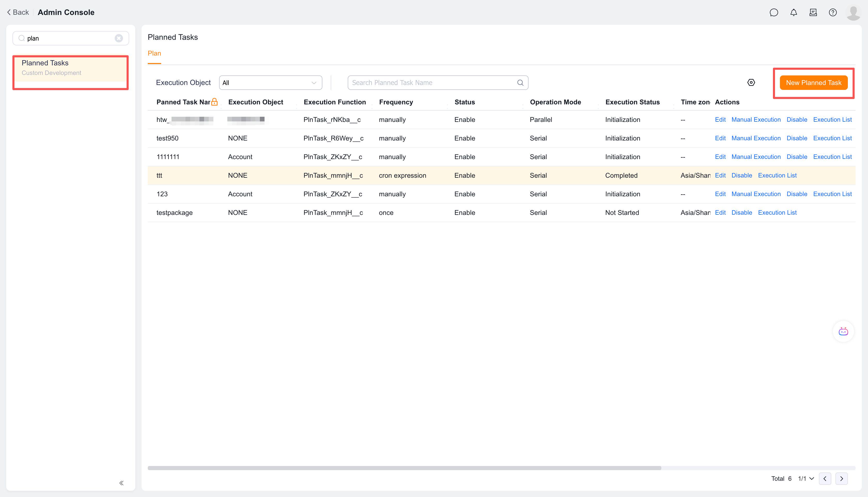Go back from Admin Console
Screen dimensions: 868x497
[x=18, y=12]
